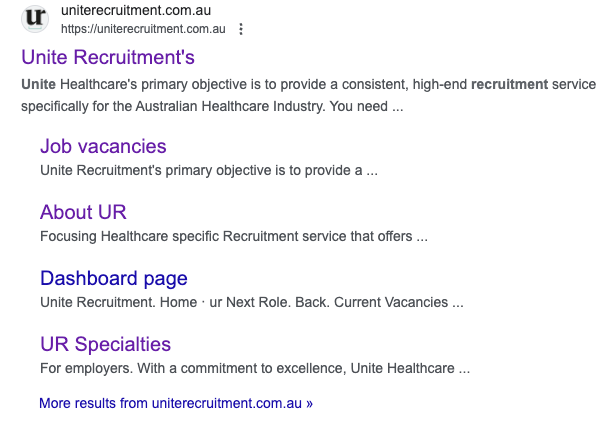The image size is (609, 444).
Task: Click the Unite Recruitment 'ur' favicon logo
Action: 35,19
